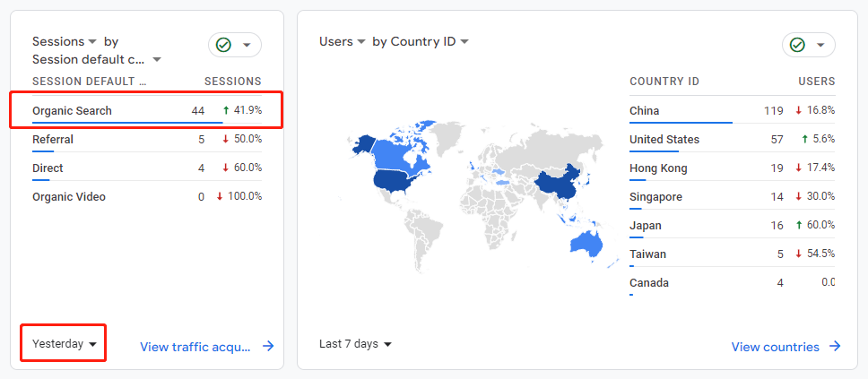This screenshot has width=868, height=379.
Task: Click the green checkmark on Sessions card
Action: click(223, 45)
